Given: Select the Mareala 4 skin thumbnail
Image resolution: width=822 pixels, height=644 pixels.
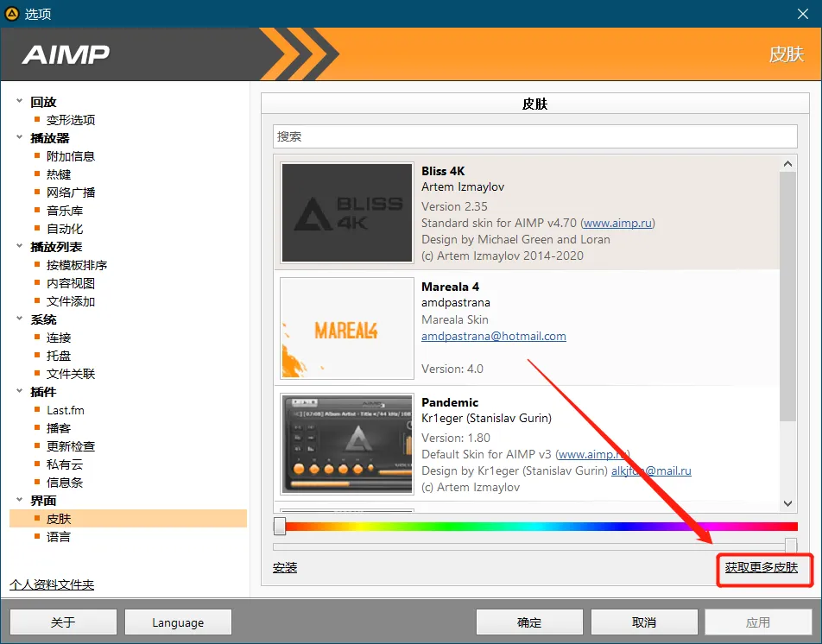Looking at the screenshot, I should point(347,328).
